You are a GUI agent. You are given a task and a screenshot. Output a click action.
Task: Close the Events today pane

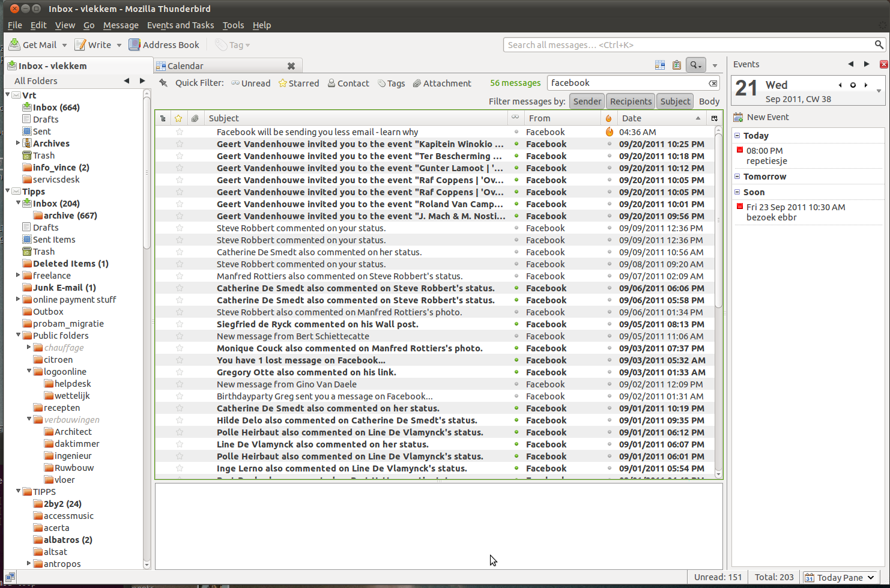coord(884,64)
